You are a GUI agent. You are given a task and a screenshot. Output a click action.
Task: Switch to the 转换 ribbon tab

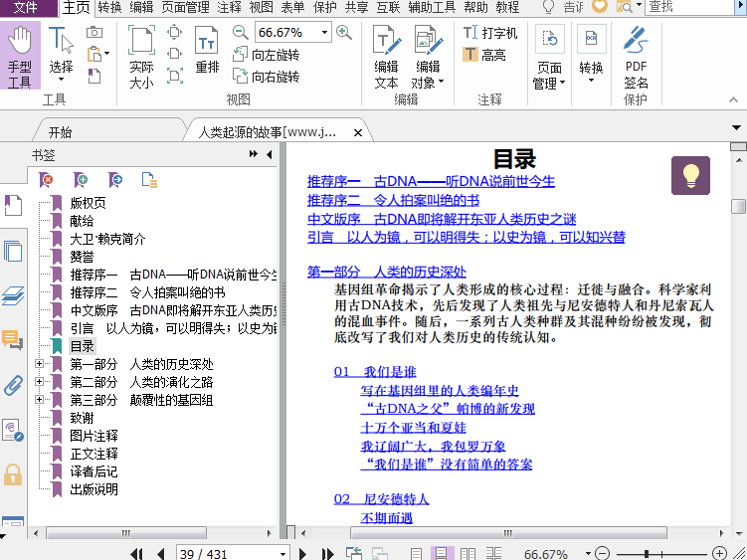(x=110, y=7)
